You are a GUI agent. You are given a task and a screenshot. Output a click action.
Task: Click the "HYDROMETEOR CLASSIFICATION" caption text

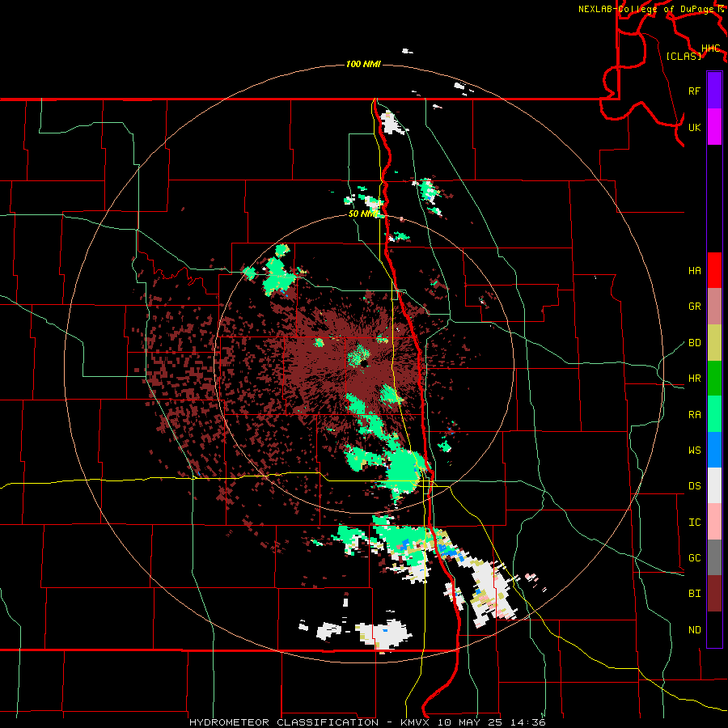click(x=284, y=722)
